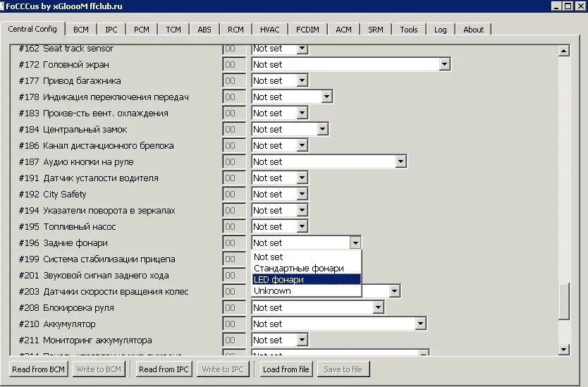Select Not set in the open dropdown list

(307, 257)
